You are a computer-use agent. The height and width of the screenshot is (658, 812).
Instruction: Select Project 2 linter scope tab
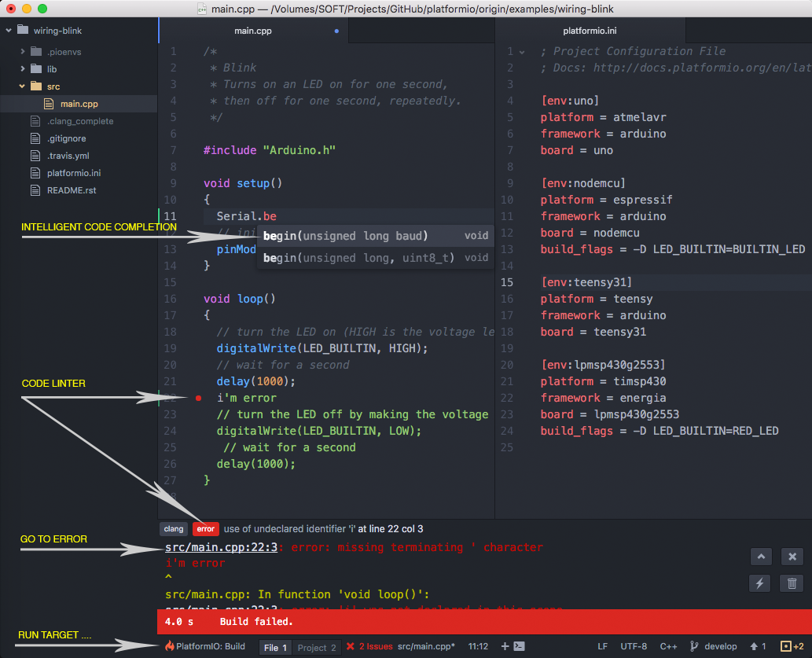[317, 648]
